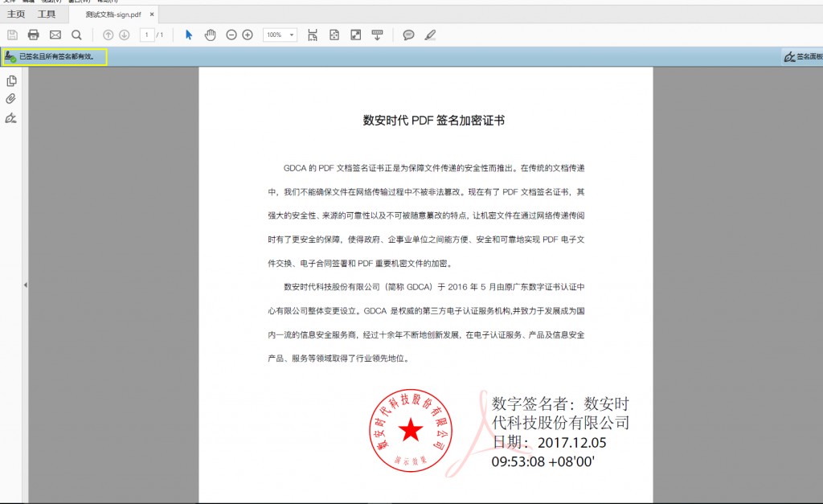
Task: Close the 测试文档-sign.pdf tab
Action: (x=152, y=14)
